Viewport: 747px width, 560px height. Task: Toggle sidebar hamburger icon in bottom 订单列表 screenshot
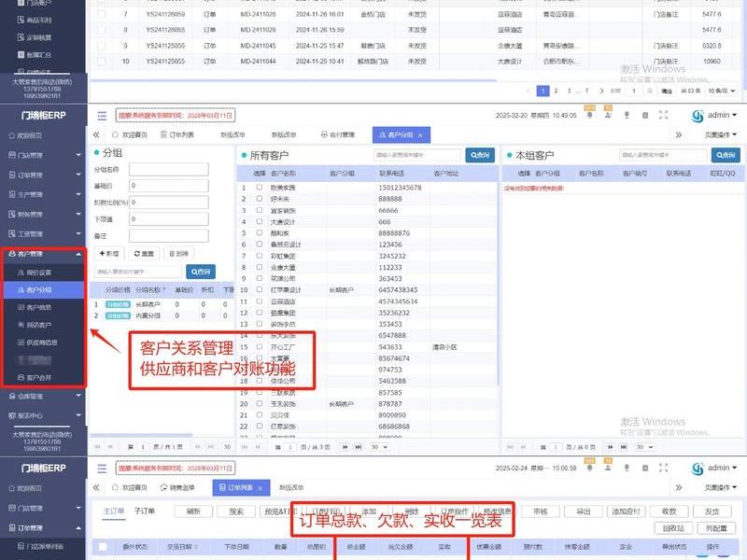point(102,469)
